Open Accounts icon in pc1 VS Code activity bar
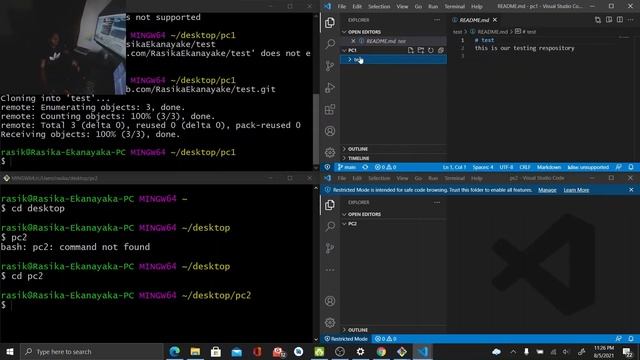 click(330, 131)
